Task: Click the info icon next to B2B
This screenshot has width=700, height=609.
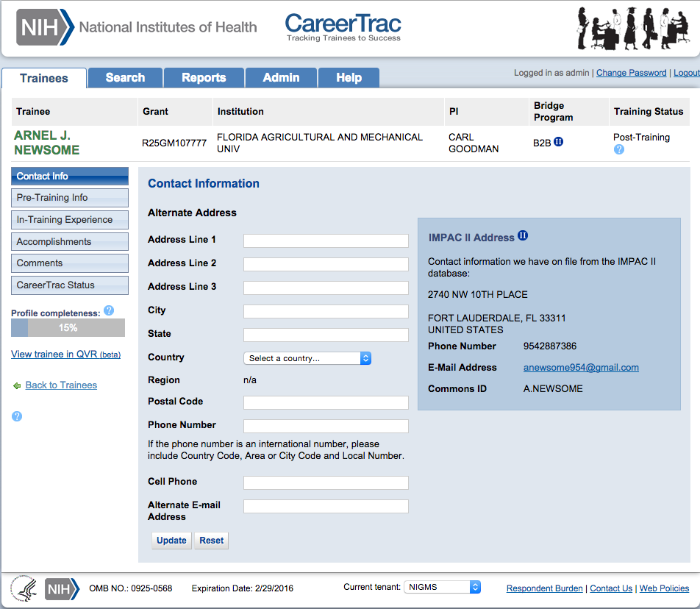Action: [x=559, y=142]
